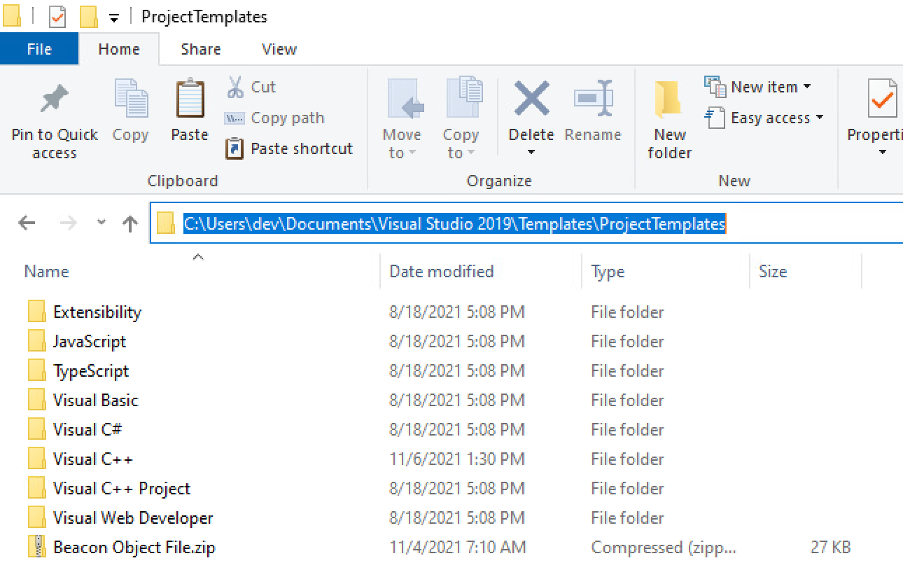904x578 pixels.
Task: Click the up-one-level arrow
Action: 130,223
